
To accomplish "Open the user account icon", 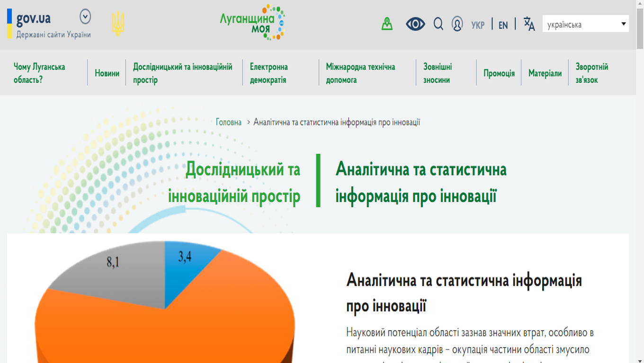I will tap(457, 24).
